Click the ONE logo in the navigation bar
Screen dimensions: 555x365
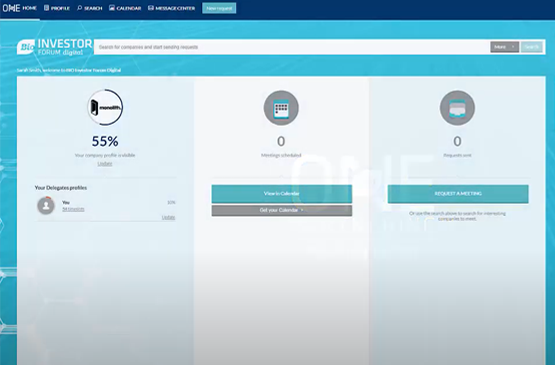pyautogui.click(x=11, y=8)
